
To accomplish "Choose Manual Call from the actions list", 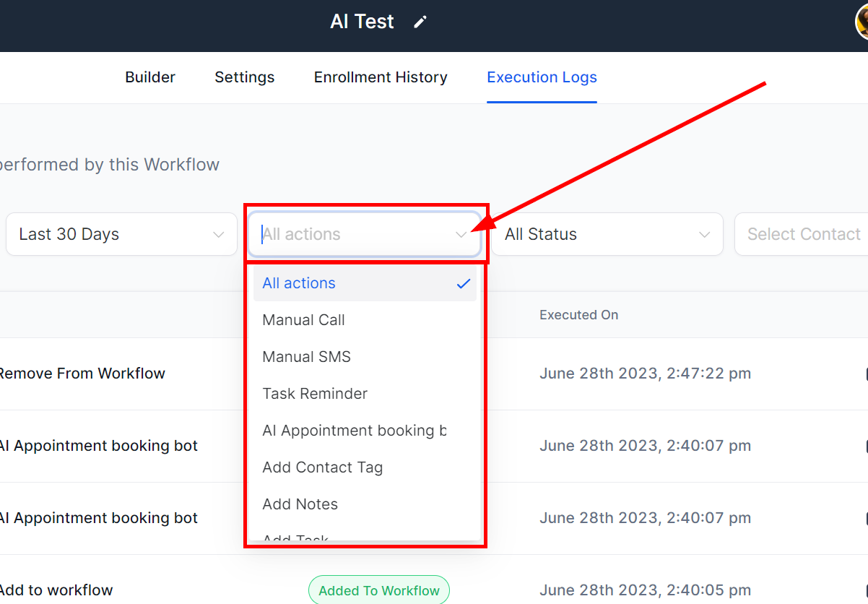I will pos(303,320).
